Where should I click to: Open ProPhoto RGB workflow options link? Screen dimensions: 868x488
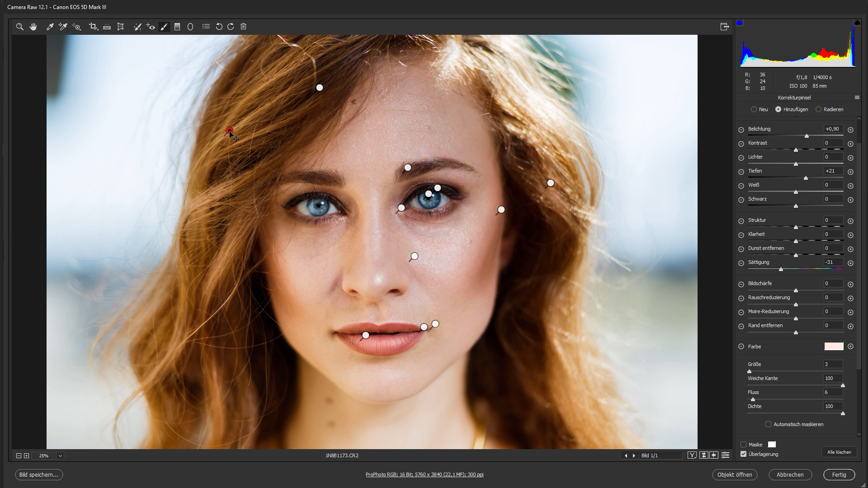[425, 474]
